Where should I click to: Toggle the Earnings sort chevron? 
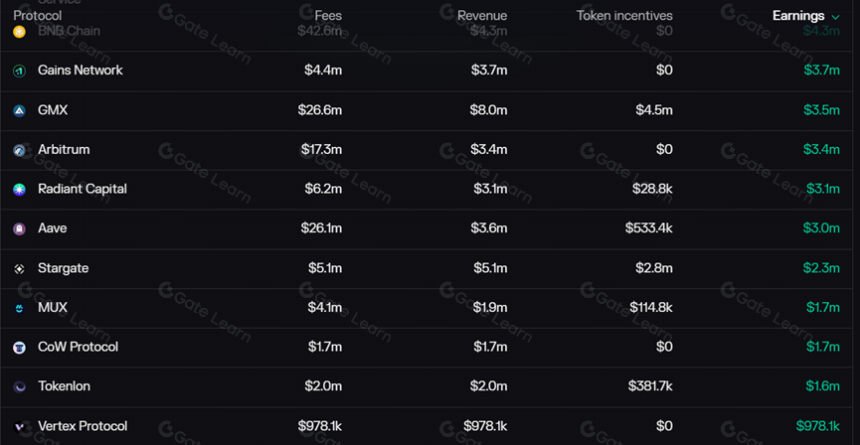835,17
